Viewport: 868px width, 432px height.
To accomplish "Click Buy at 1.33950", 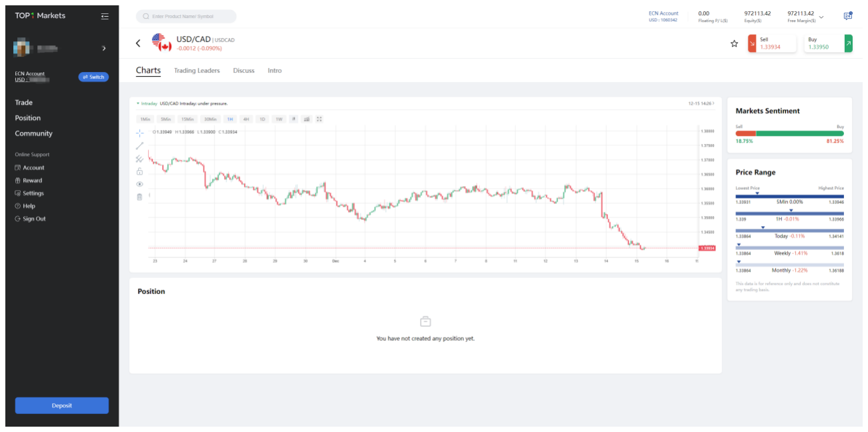I will click(827, 43).
